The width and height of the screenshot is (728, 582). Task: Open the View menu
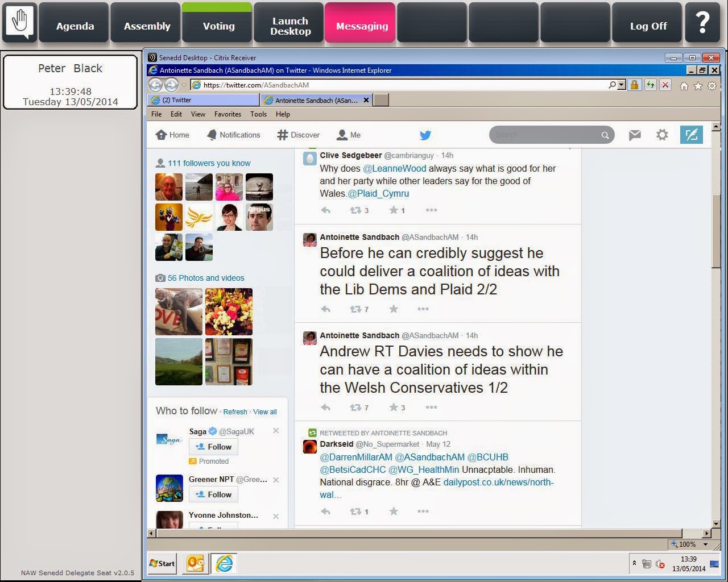198,114
